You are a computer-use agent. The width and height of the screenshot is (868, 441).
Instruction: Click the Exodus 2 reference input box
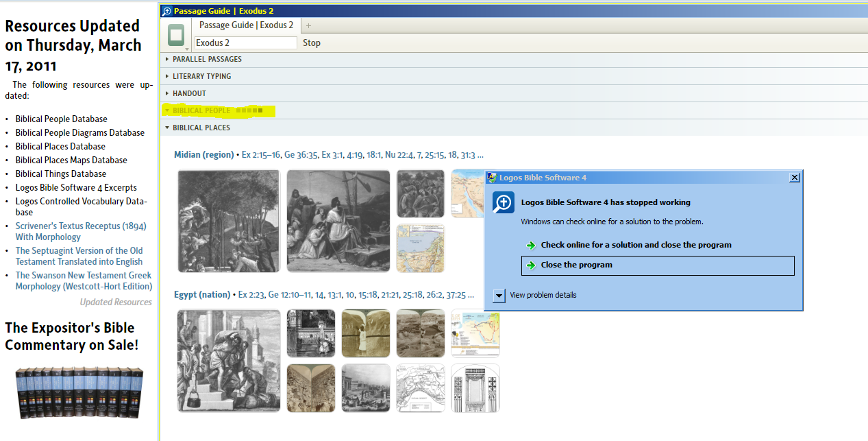tap(245, 43)
